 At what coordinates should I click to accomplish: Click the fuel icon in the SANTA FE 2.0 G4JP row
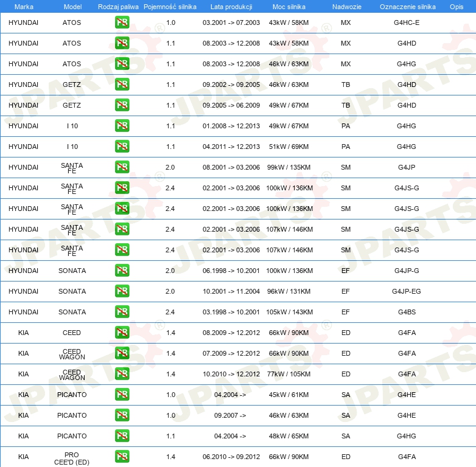pyautogui.click(x=122, y=167)
